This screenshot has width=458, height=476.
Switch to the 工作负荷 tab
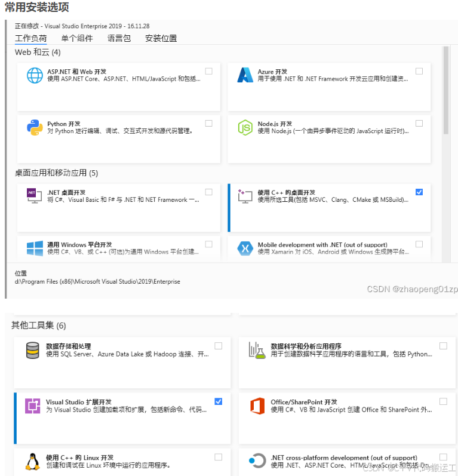tap(30, 38)
